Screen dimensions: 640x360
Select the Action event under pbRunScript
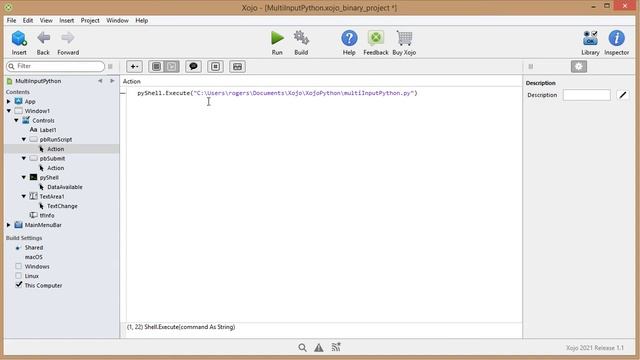click(x=56, y=149)
